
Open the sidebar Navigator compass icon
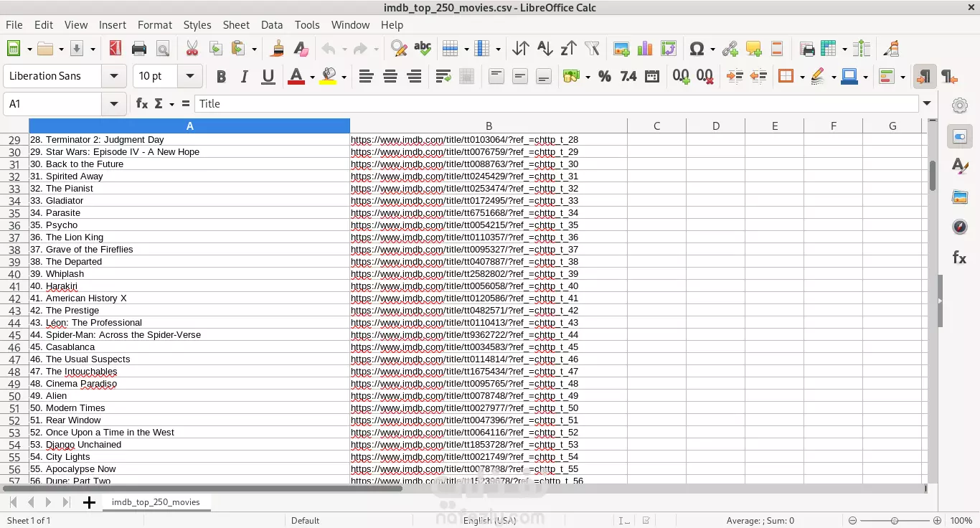(960, 227)
